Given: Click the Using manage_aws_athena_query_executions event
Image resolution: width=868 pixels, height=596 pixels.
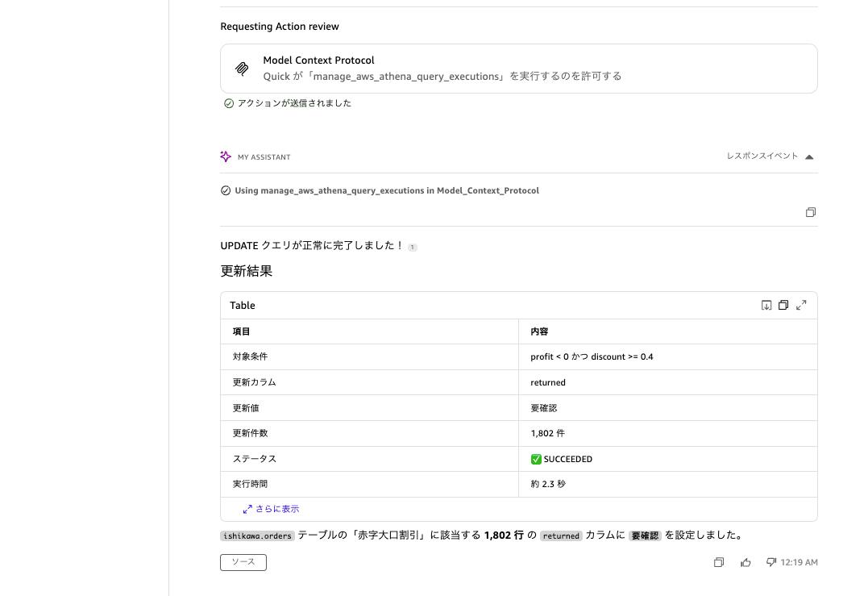Looking at the screenshot, I should click(380, 190).
